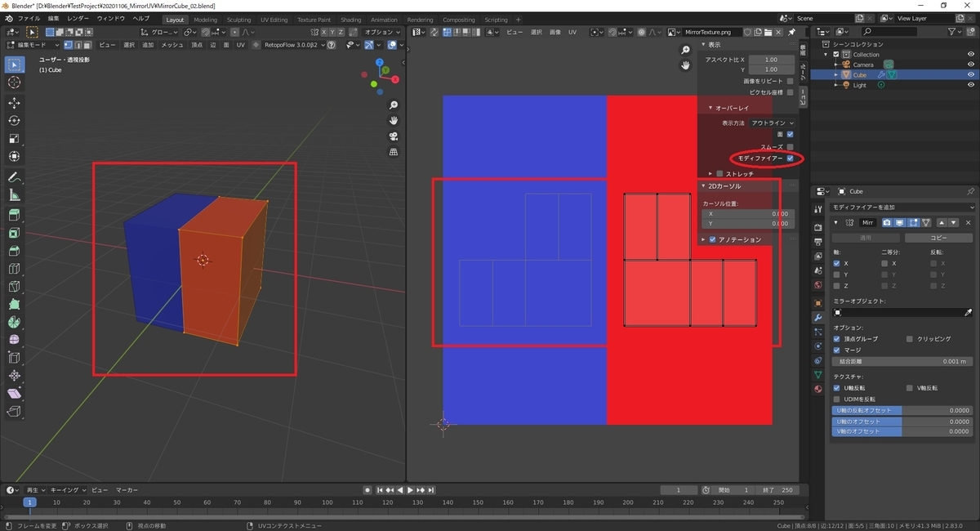Activate the Annotate pencil tool
Screen dimensions: 980x531
(14, 177)
